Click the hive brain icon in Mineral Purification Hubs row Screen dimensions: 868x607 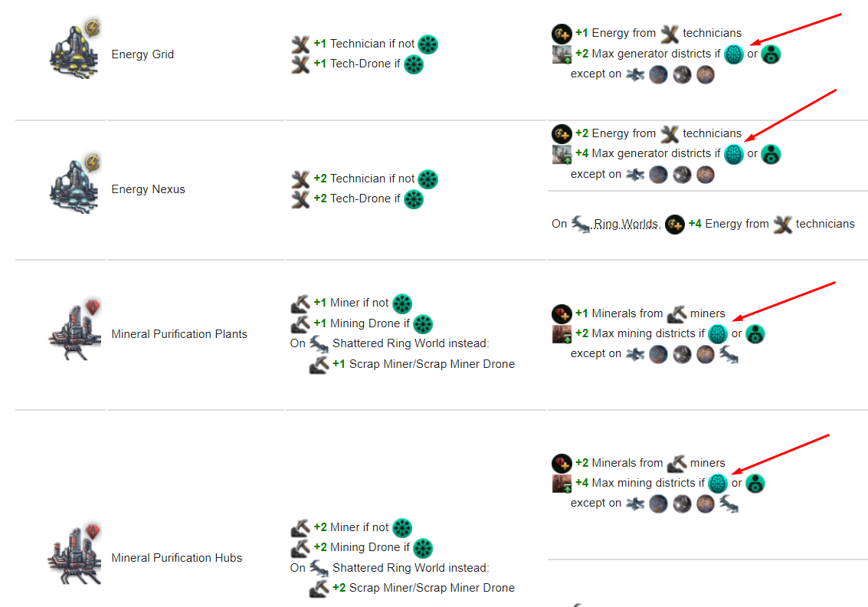(718, 484)
